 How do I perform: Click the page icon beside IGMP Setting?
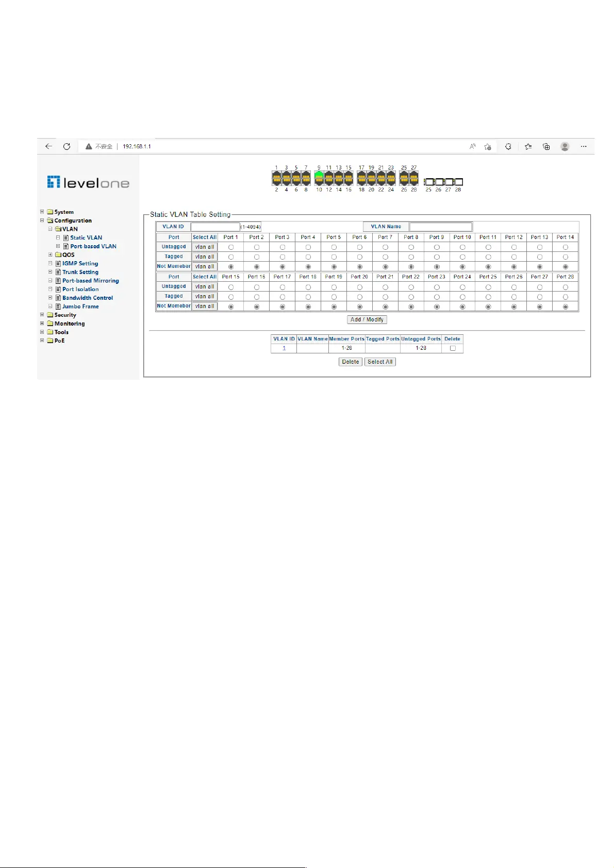pos(58,263)
